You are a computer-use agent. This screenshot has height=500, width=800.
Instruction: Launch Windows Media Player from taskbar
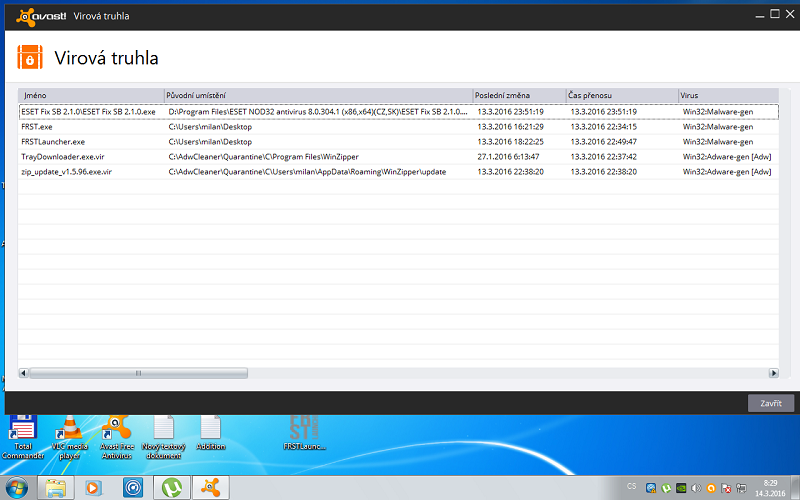(x=94, y=487)
